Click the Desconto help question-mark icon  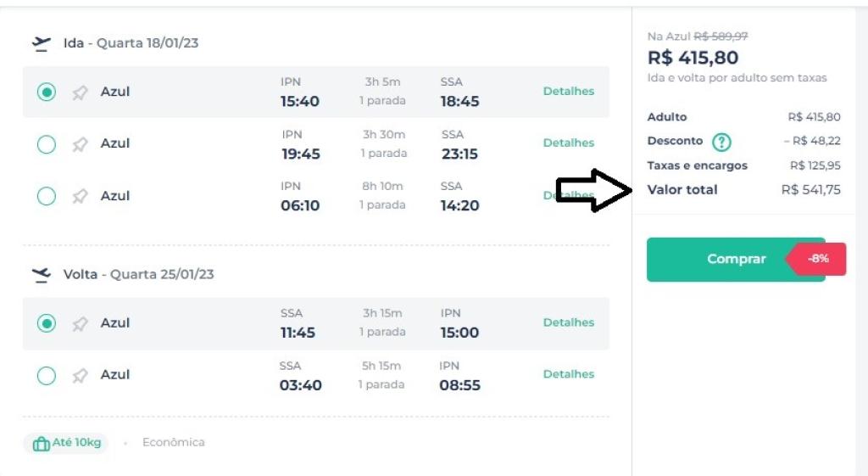pyautogui.click(x=721, y=142)
